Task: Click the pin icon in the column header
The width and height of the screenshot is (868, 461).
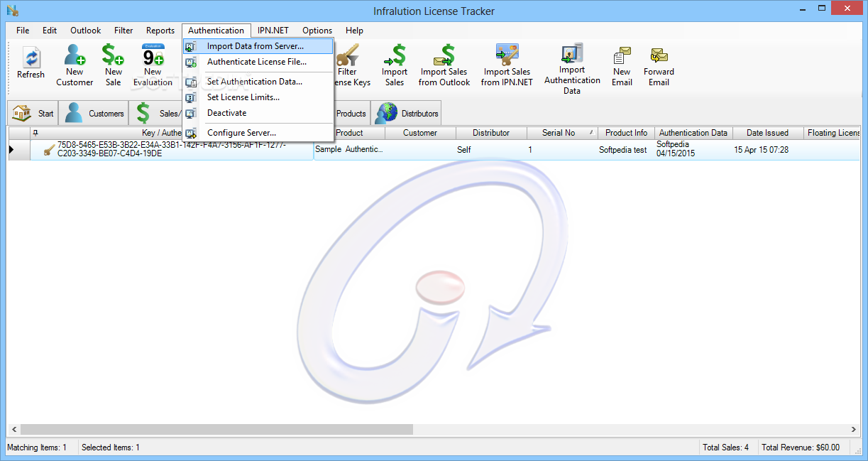Action: (35, 133)
